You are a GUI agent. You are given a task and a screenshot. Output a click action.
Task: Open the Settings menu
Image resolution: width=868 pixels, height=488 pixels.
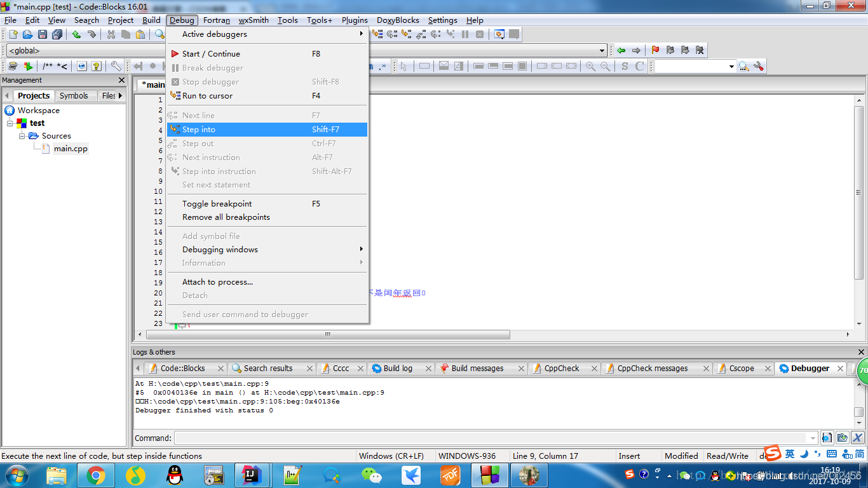442,20
